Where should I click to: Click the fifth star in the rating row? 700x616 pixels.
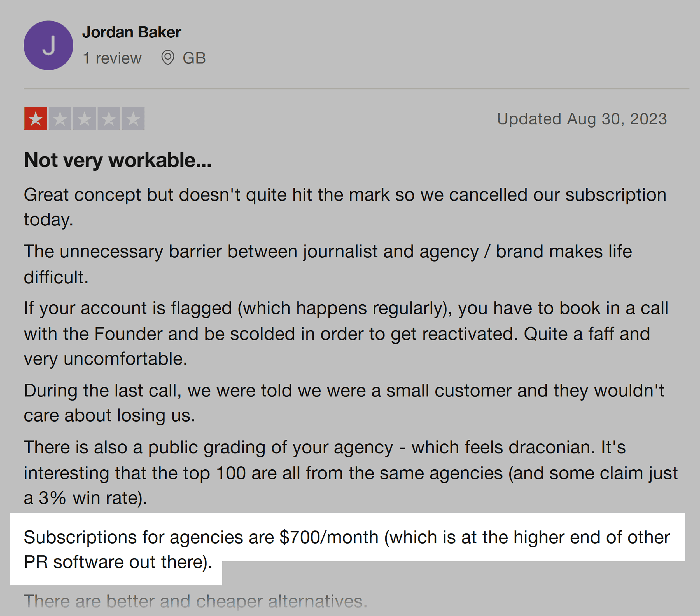tap(134, 119)
